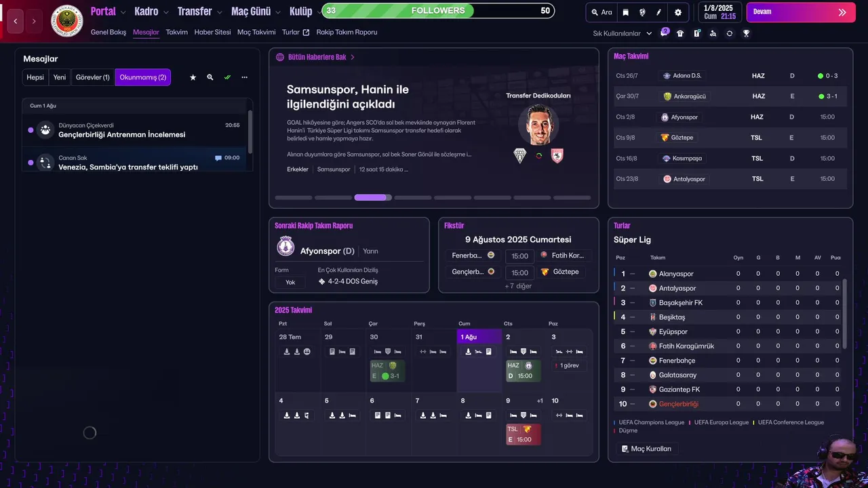Toggle Okunmamış (2) messages filter
The height and width of the screenshot is (488, 868).
tap(143, 77)
